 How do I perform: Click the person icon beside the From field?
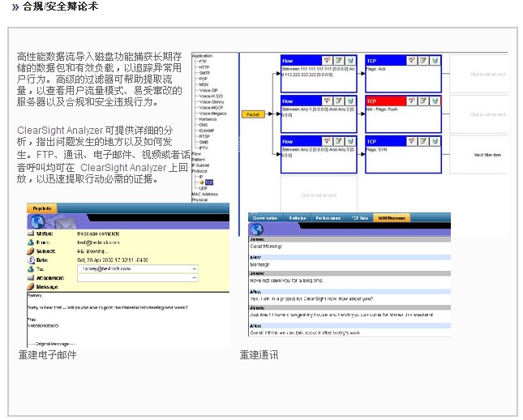[31, 241]
